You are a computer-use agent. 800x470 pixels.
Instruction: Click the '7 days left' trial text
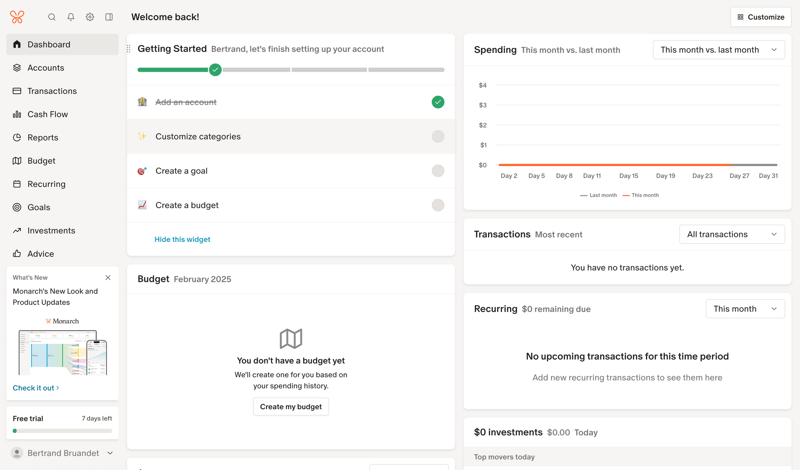click(97, 418)
